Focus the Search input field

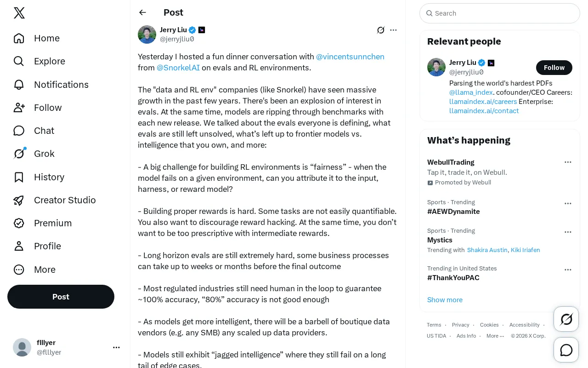pos(500,13)
